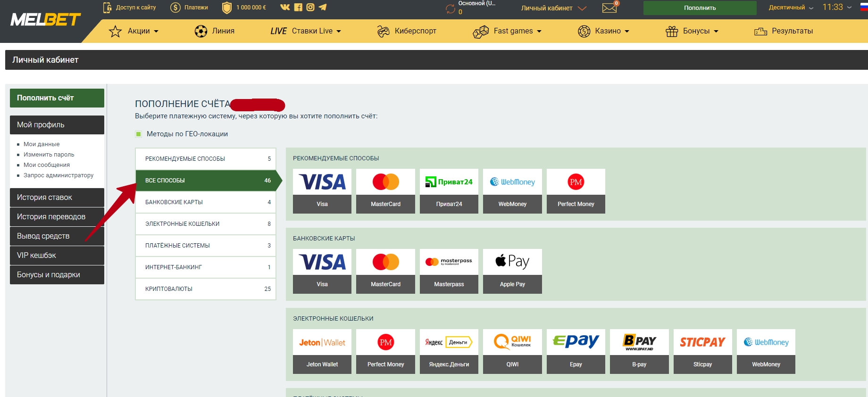The width and height of the screenshot is (868, 397).
Task: Select B-pay e-wallet
Action: click(x=639, y=351)
